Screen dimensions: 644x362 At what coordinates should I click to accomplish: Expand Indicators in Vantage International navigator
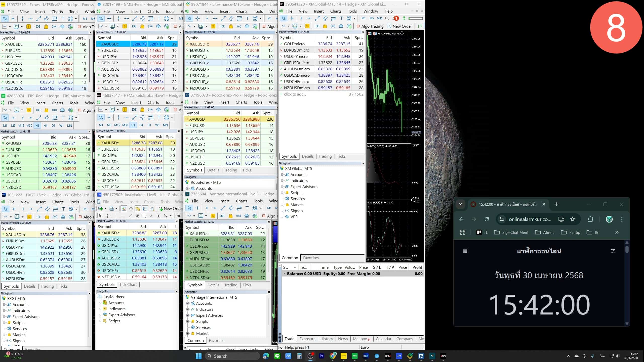(188, 309)
